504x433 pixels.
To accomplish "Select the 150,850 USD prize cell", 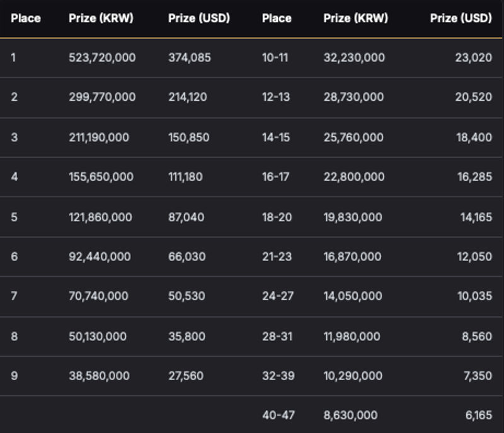I will pyautogui.click(x=188, y=137).
